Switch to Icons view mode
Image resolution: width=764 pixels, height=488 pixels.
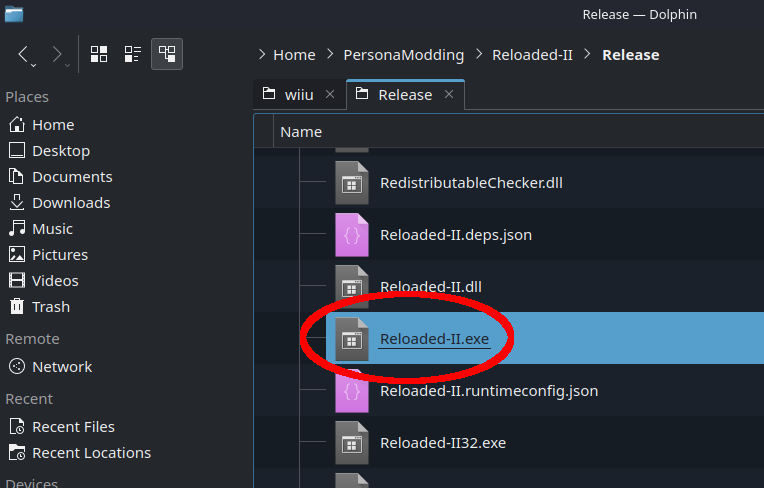(x=99, y=54)
